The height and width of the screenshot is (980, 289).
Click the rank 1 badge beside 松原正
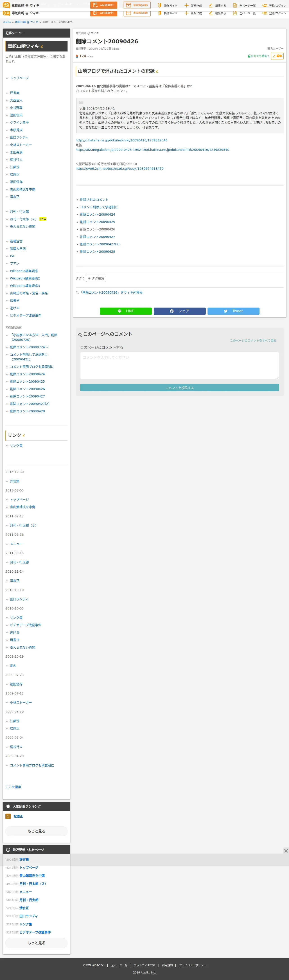(8, 816)
